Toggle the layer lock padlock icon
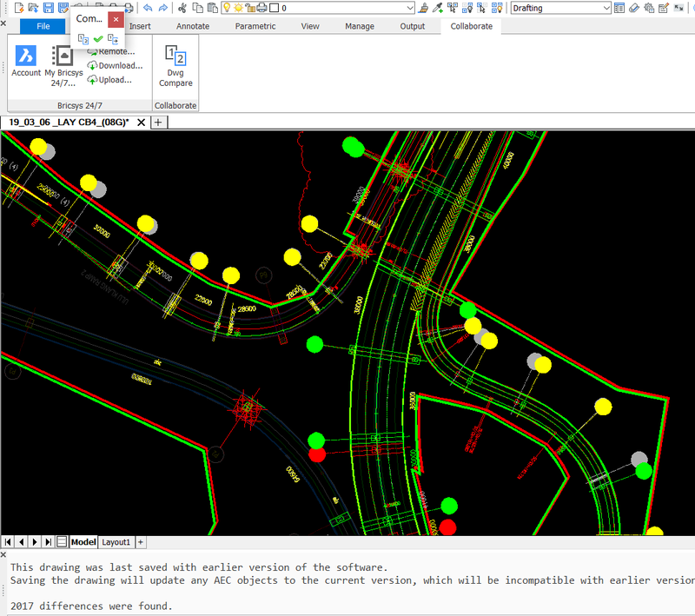Image resolution: width=695 pixels, height=616 pixels. pyautogui.click(x=250, y=8)
